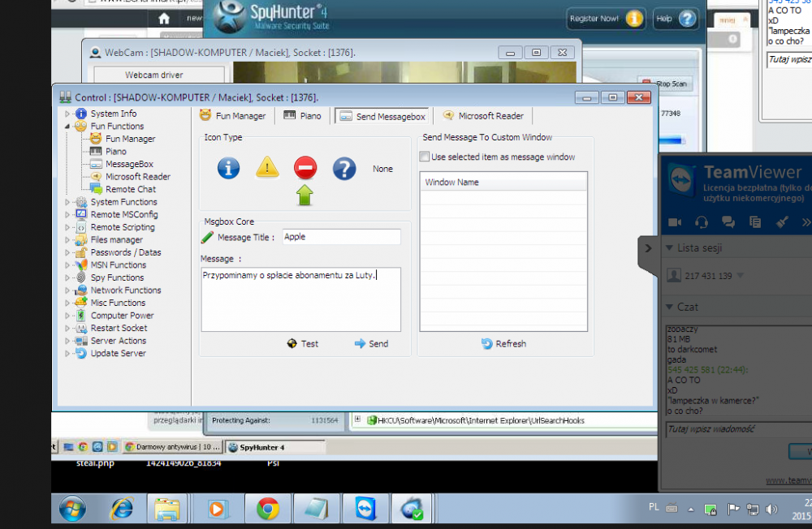Expand Files manager node

(67, 239)
